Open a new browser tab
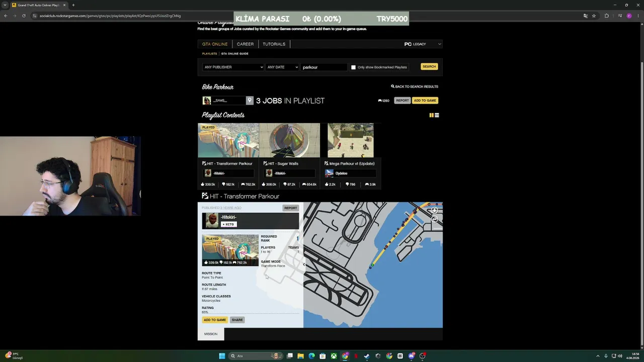 73,5
